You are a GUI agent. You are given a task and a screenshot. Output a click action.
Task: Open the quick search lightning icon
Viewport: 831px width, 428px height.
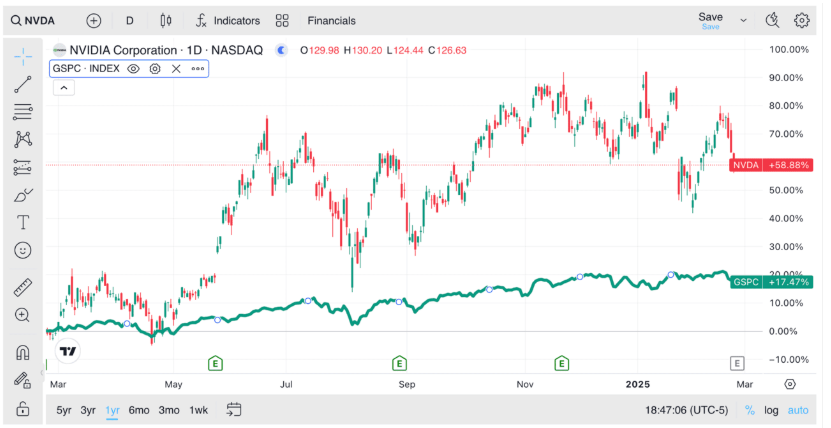(x=773, y=21)
